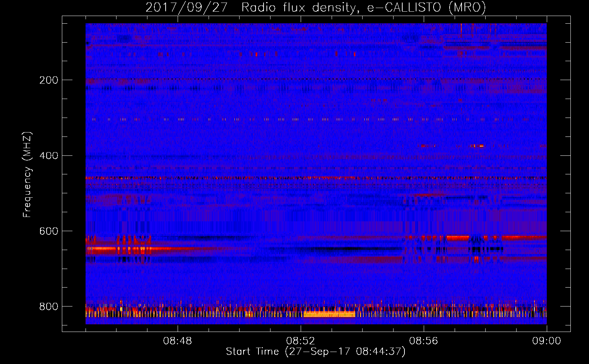
Task: Select the Frequency (MHZ) axis label
Action: (27, 175)
